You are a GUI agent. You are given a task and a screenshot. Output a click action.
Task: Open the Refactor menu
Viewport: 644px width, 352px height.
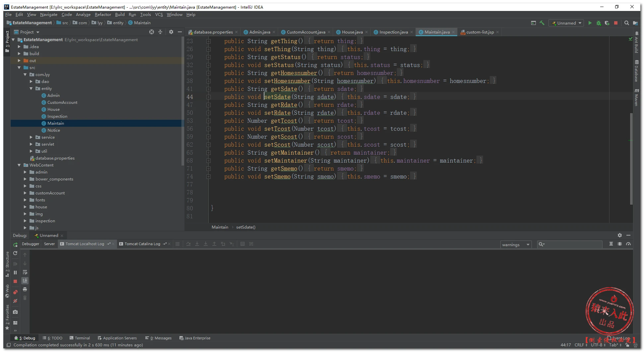(103, 15)
